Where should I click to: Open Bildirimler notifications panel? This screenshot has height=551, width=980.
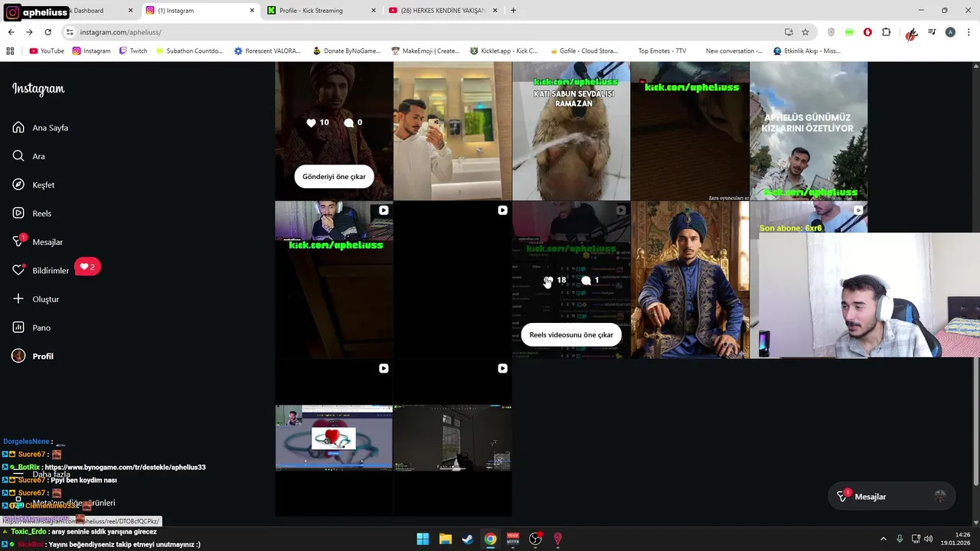click(x=41, y=270)
